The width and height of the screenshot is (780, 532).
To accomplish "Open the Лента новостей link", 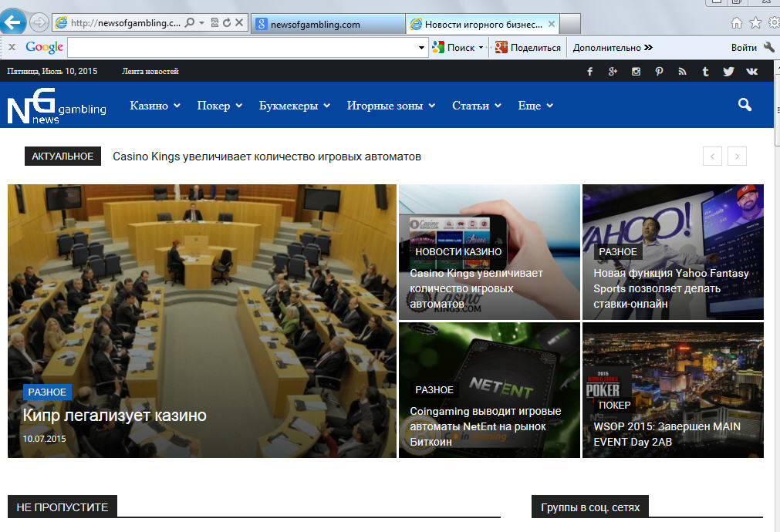I will tap(150, 72).
